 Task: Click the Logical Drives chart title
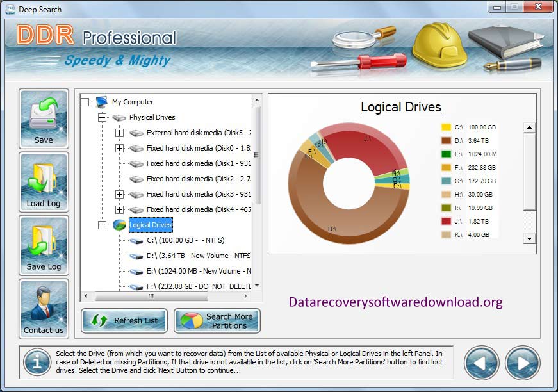click(401, 107)
